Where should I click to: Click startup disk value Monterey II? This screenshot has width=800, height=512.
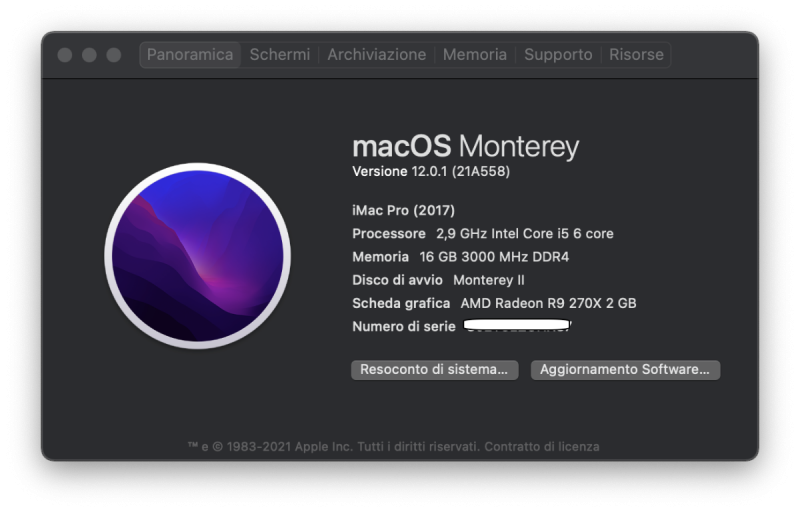pos(489,280)
